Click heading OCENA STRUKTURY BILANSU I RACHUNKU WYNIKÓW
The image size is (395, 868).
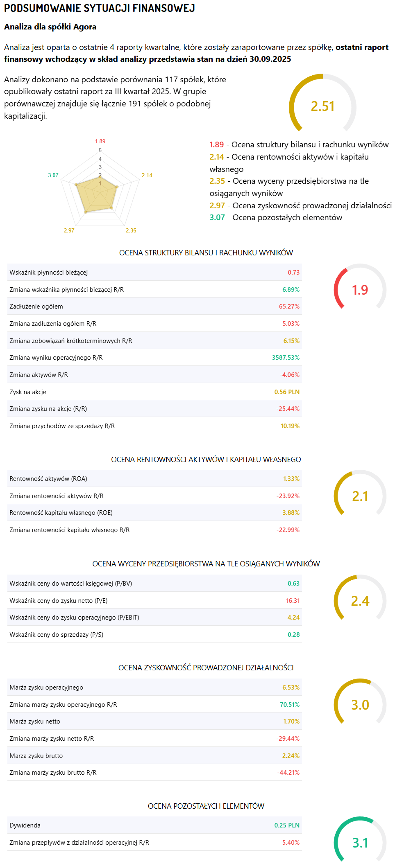206,253
